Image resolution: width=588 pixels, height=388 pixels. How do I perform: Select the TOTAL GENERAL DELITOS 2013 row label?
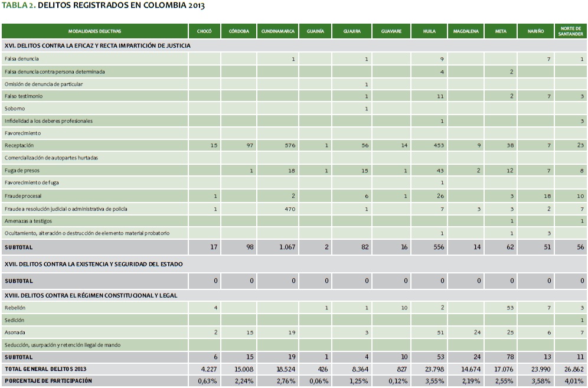(x=45, y=369)
